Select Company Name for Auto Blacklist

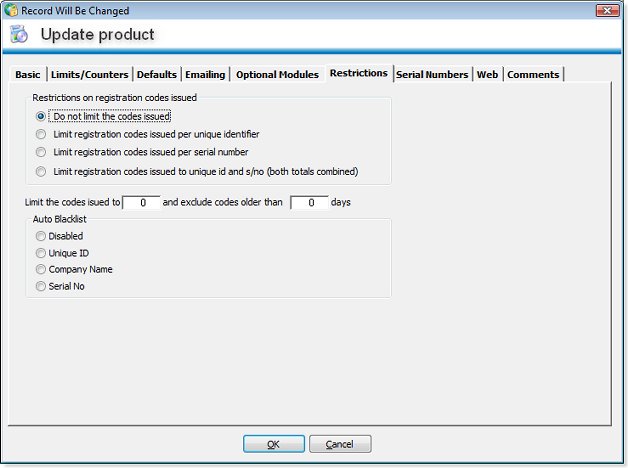[x=41, y=269]
